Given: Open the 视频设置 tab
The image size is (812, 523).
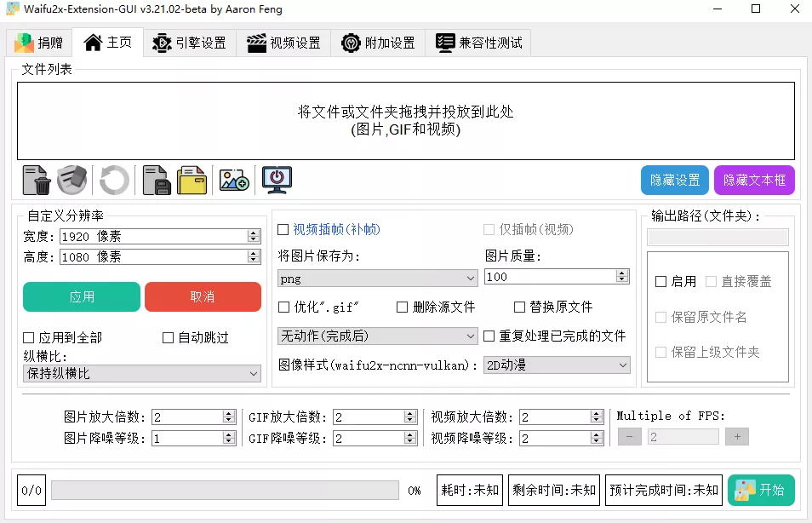Looking at the screenshot, I should pos(283,41).
